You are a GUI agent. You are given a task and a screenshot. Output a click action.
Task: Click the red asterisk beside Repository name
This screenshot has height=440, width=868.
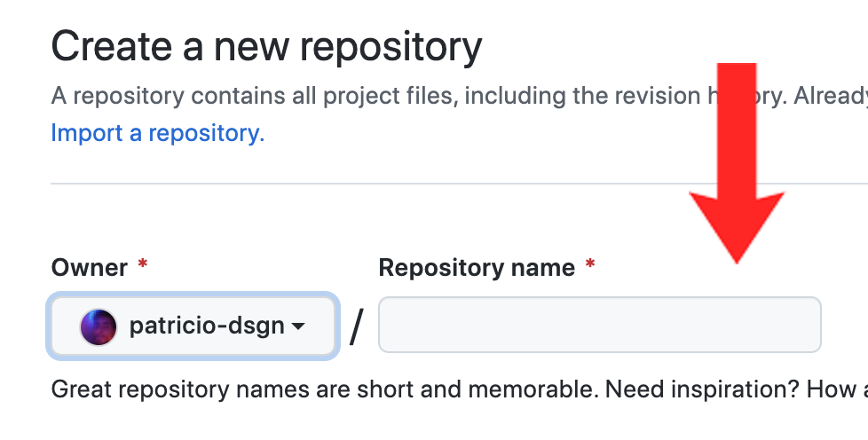click(x=590, y=266)
